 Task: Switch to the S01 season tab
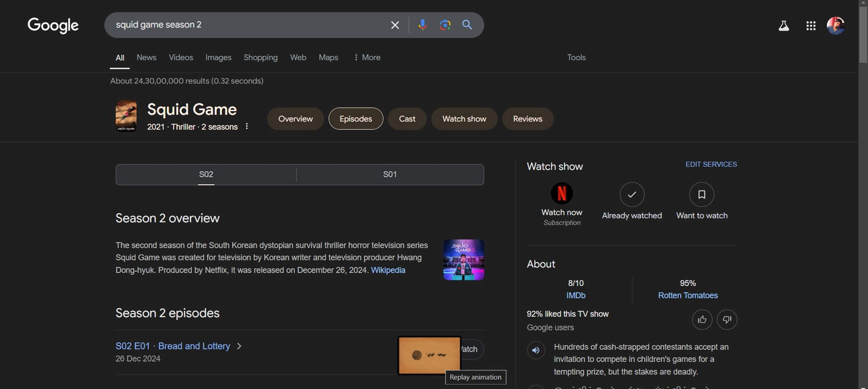pos(390,174)
